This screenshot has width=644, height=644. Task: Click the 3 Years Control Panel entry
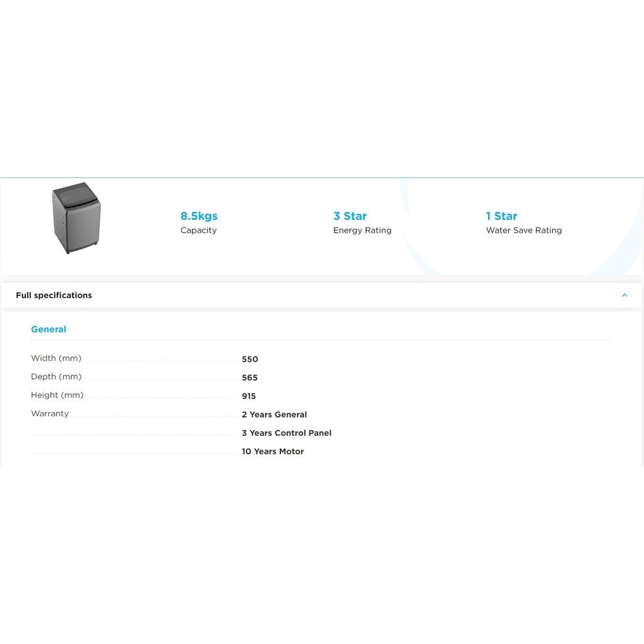pyautogui.click(x=287, y=433)
